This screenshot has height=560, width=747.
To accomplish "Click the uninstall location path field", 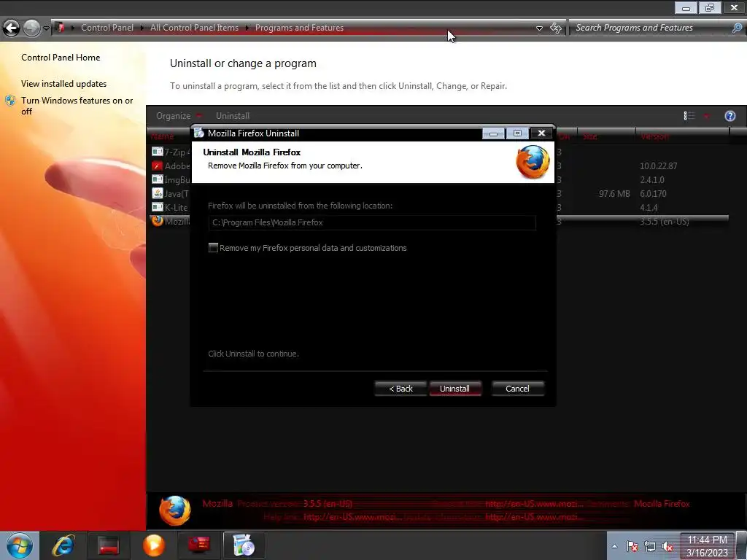I will [x=371, y=222].
